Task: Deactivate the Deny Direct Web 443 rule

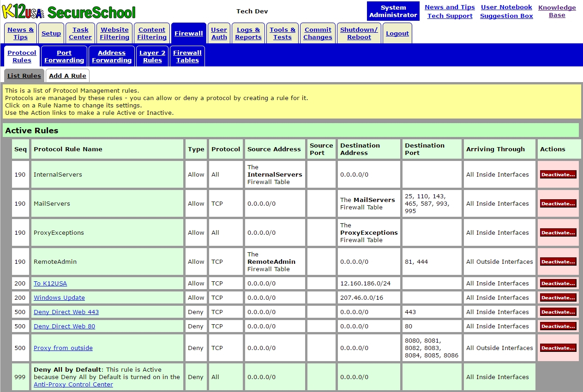Action: (558, 312)
